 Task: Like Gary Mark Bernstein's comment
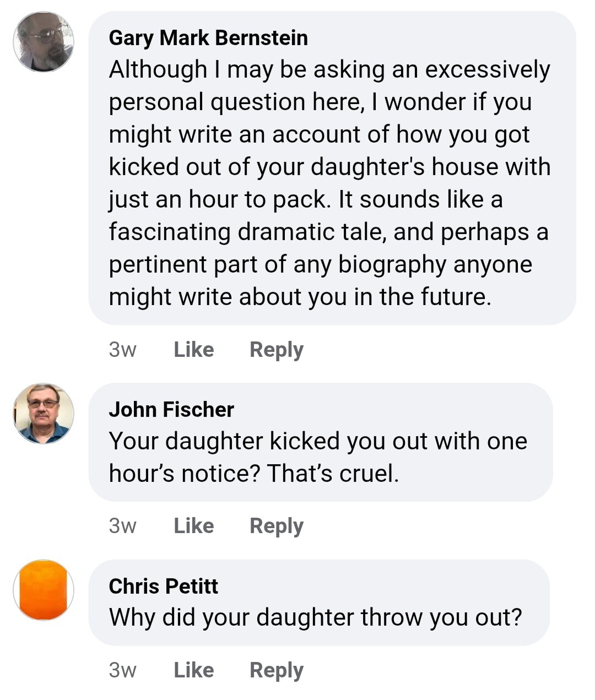194,350
